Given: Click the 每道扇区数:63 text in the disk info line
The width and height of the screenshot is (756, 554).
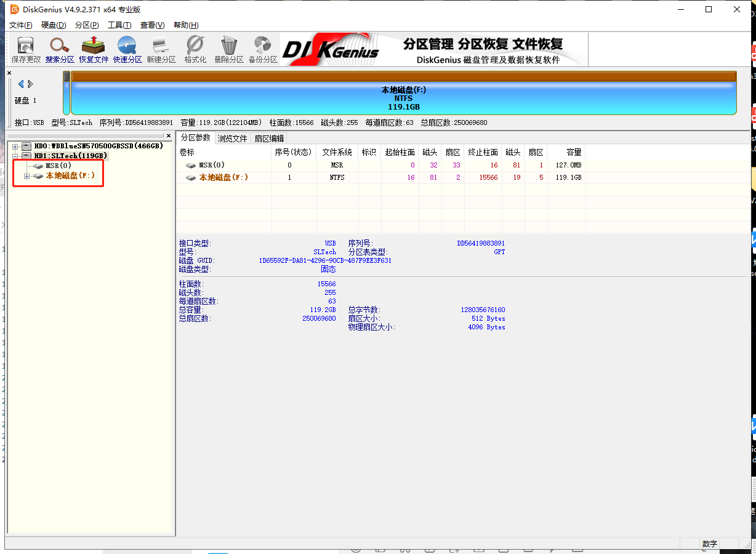Looking at the screenshot, I should click(389, 122).
